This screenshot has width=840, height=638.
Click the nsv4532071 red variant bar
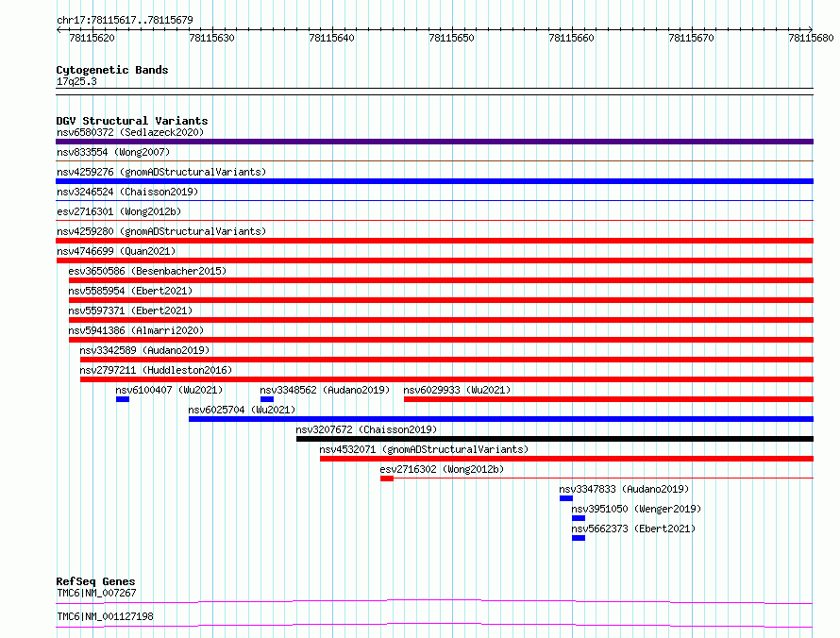point(567,459)
